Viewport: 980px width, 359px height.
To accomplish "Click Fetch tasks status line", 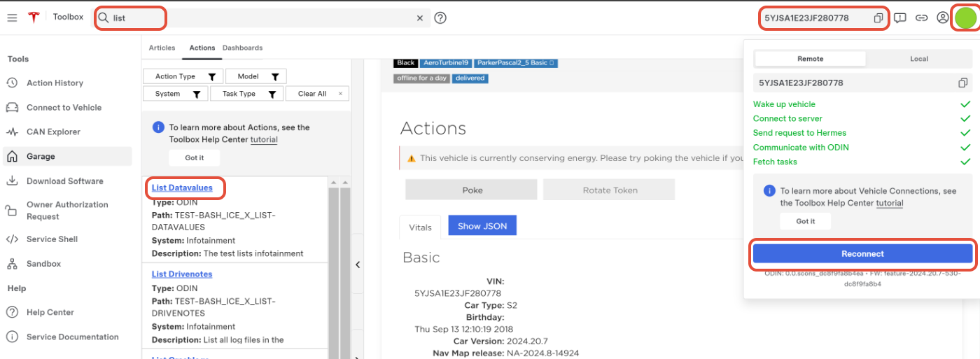I will coord(775,162).
